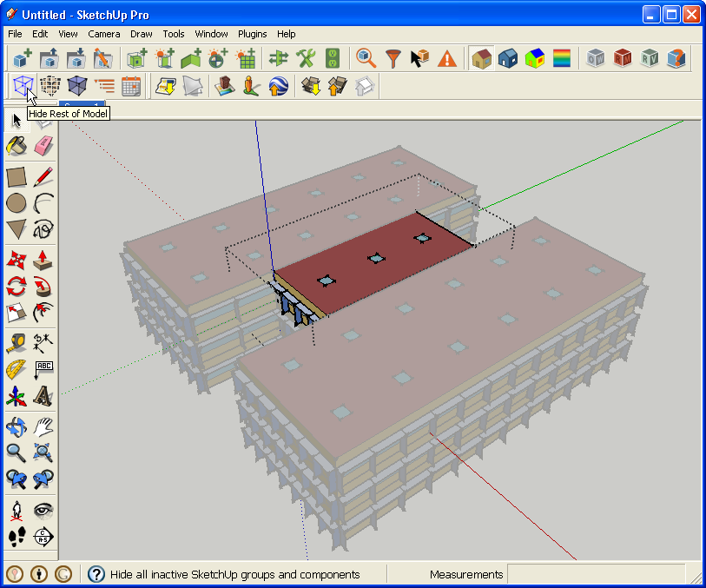Screen dimensions: 706x588
Task: Select the Orbit tool
Action: (15, 426)
